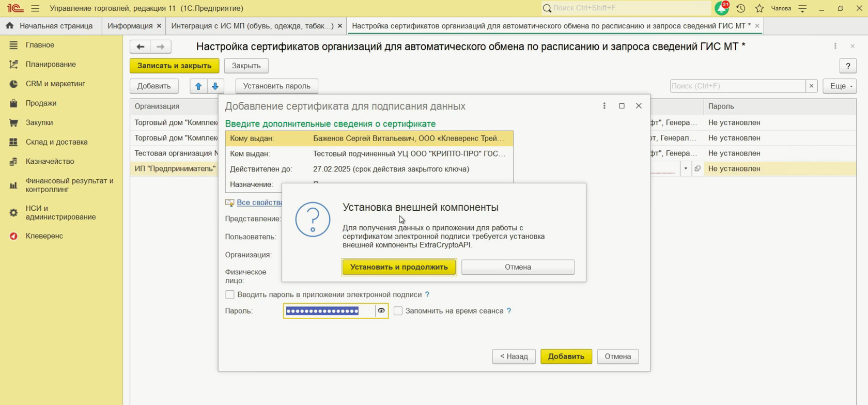Close the form with the header X
The width and height of the screenshot is (868, 405).
click(x=853, y=46)
